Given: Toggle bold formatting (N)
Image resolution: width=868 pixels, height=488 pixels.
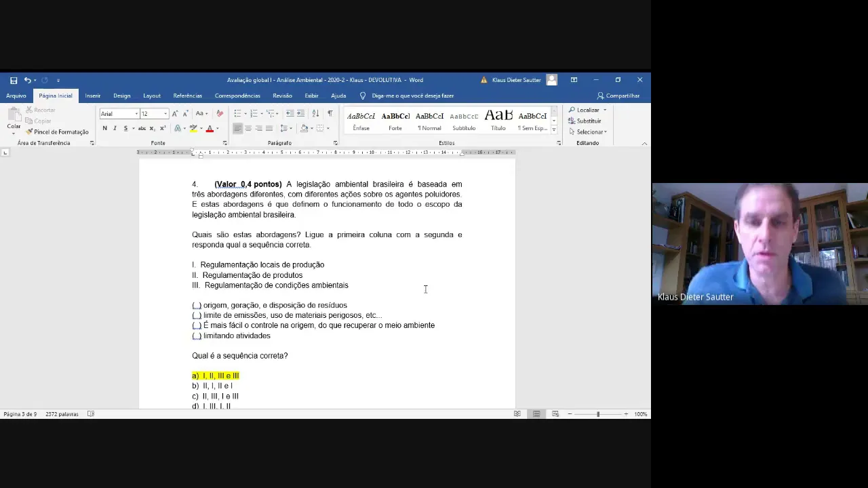Looking at the screenshot, I should coord(104,128).
